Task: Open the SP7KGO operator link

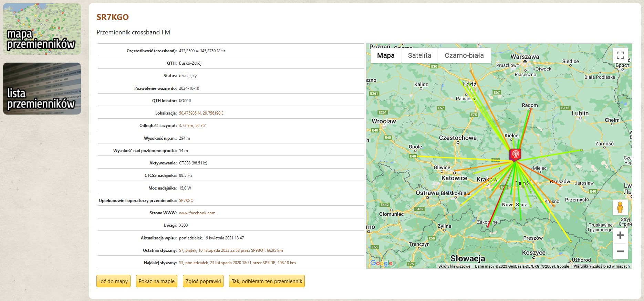Action: tap(186, 201)
